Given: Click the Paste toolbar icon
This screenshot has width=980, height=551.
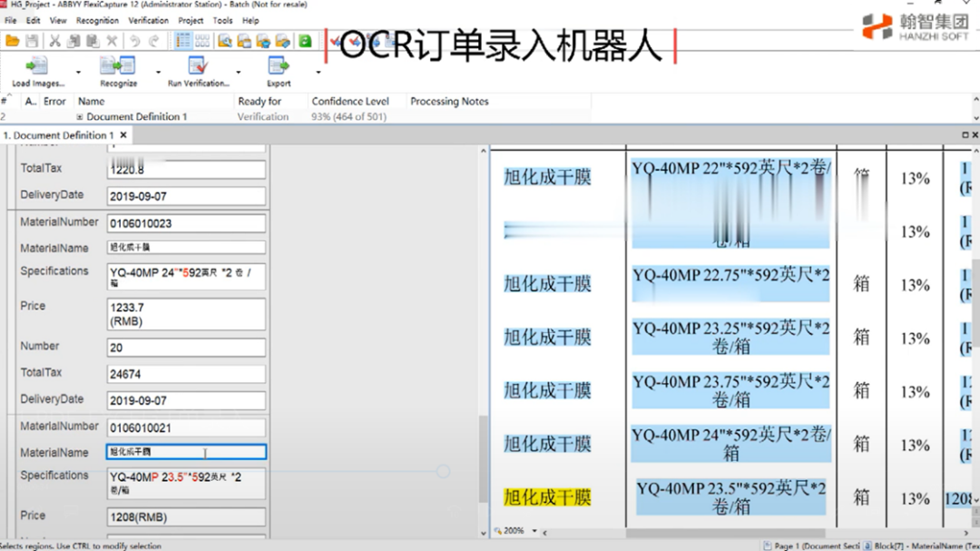Looking at the screenshot, I should click(93, 41).
